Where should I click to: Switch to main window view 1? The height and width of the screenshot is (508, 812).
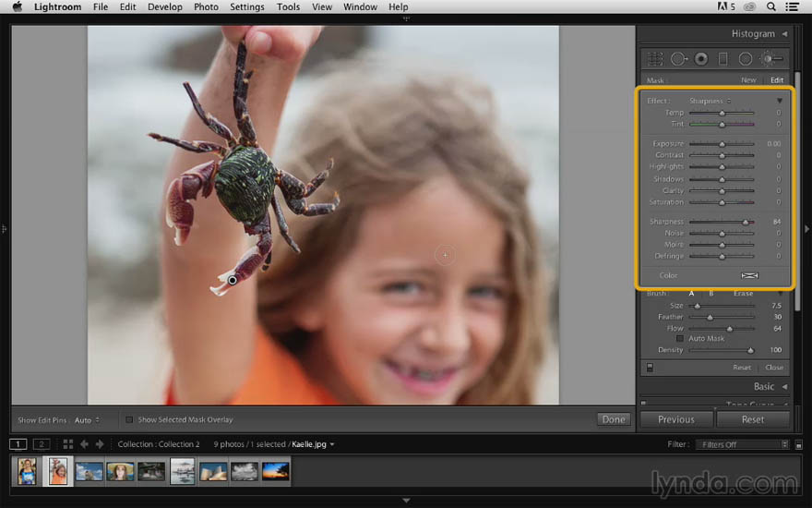(x=18, y=444)
